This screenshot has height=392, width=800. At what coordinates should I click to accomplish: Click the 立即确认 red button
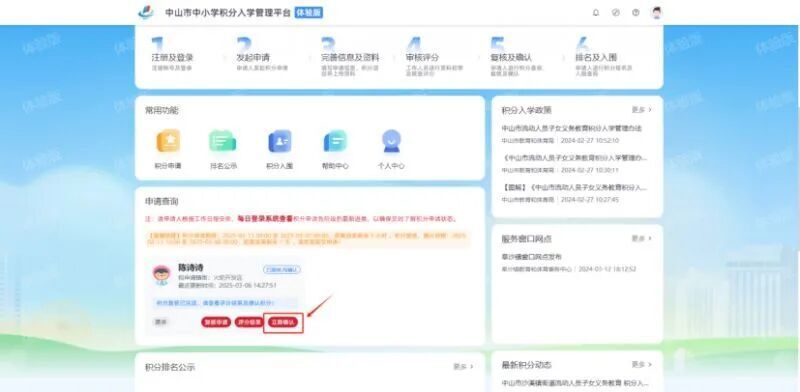(x=283, y=323)
